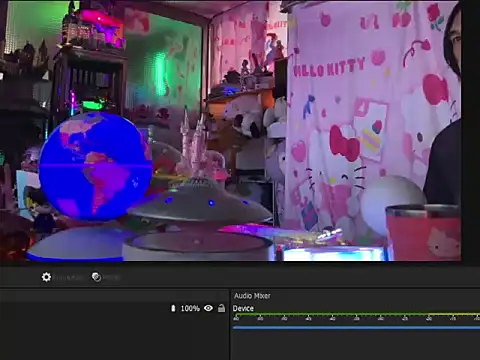This screenshot has width=480, height=360.
Task: Open the Filters icon for selected source
Action: [96, 277]
